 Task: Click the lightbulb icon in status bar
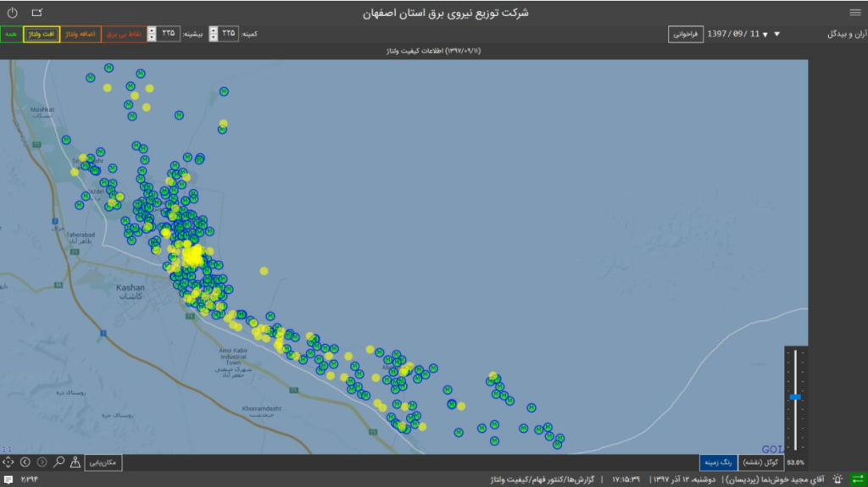(x=837, y=479)
